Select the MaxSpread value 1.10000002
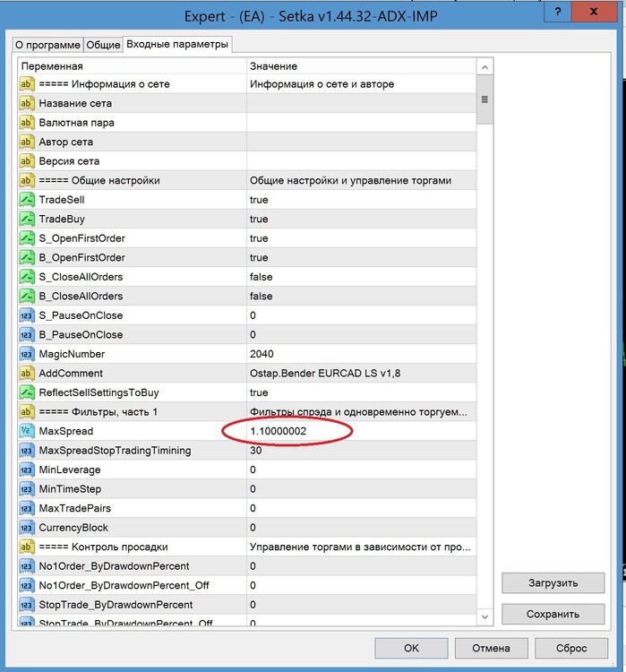 coord(279,431)
